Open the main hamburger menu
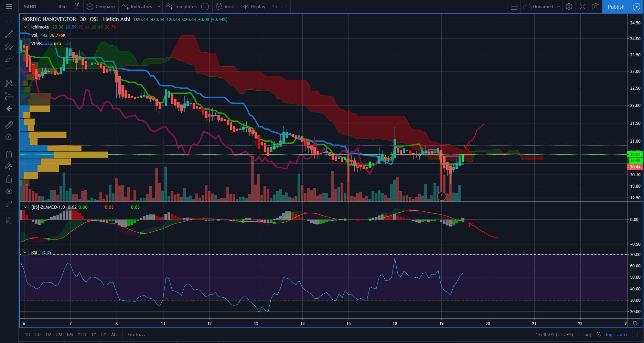Image resolution: width=644 pixels, height=343 pixels. click(9, 7)
